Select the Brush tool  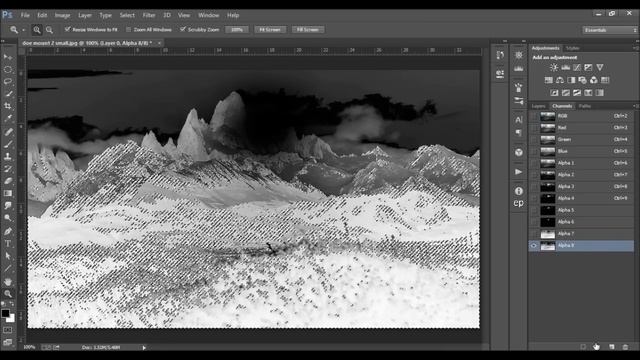[x=8, y=144]
